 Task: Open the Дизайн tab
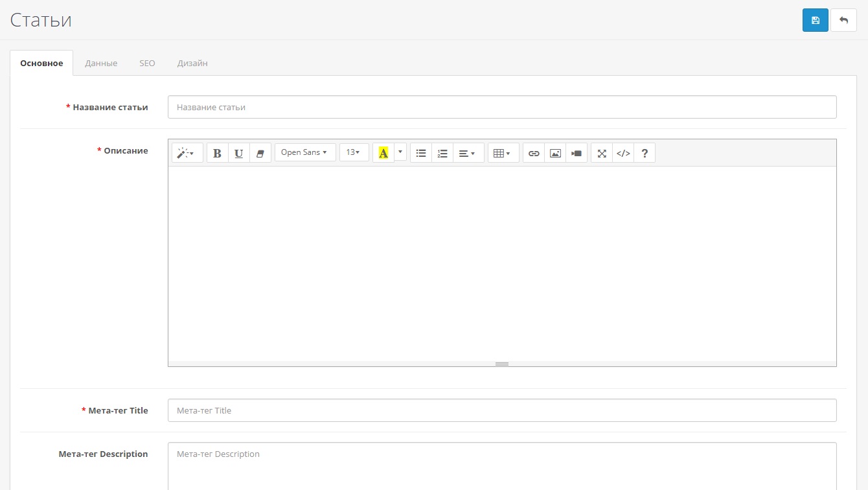tap(192, 64)
